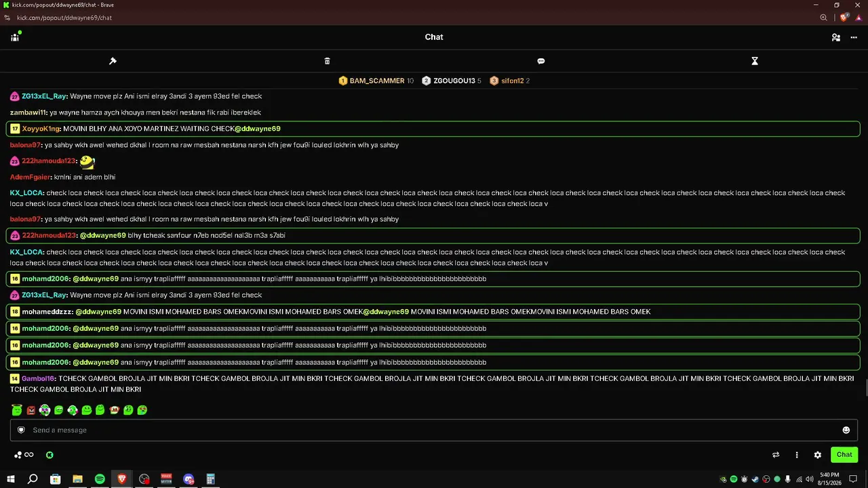Click the green Kick logo icon
868x488 pixels.
pos(50,455)
